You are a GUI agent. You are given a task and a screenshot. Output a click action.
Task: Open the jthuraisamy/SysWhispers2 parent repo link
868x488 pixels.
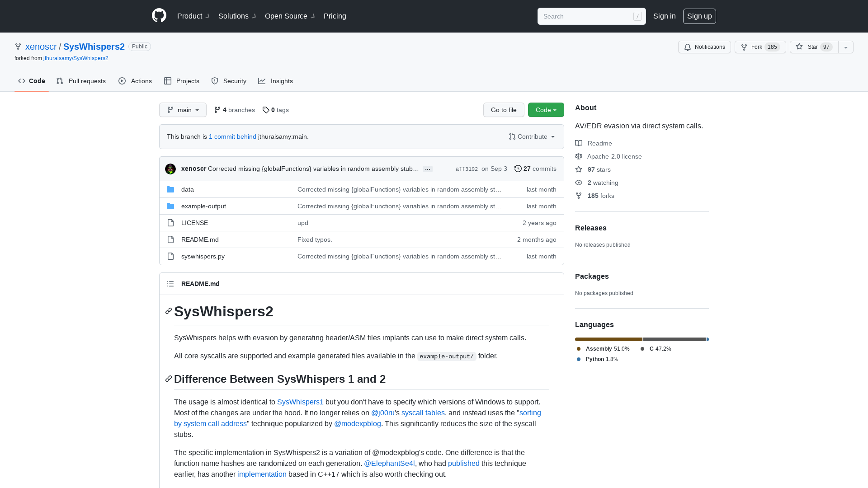pos(75,58)
